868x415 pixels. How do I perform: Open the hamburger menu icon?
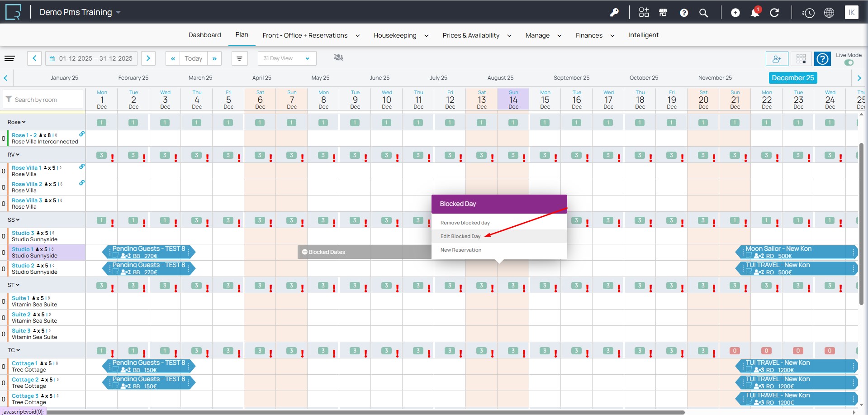coord(9,58)
